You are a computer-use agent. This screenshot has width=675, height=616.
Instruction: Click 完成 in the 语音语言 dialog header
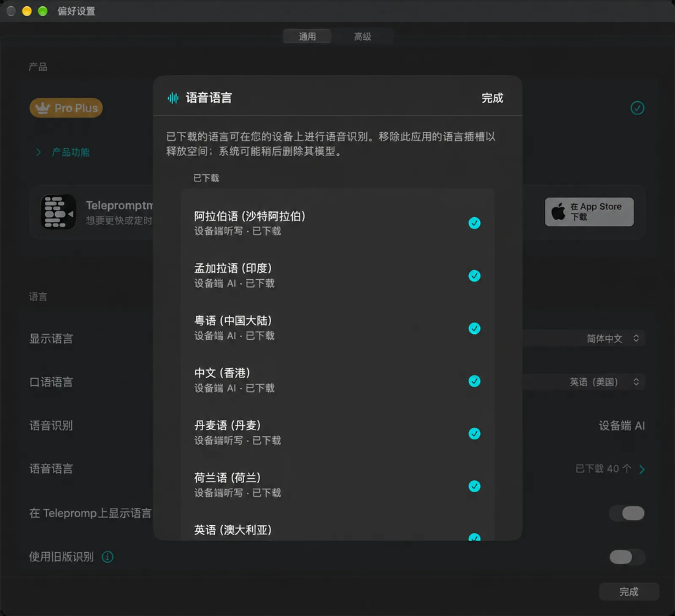pos(492,98)
